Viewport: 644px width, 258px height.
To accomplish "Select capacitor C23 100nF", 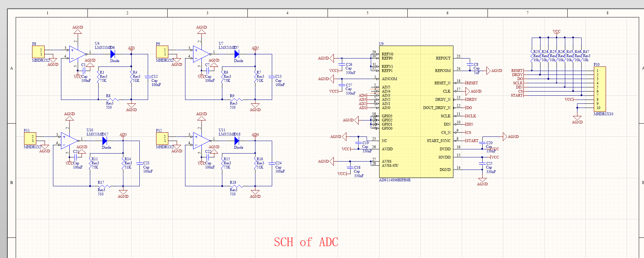I will (139, 163).
